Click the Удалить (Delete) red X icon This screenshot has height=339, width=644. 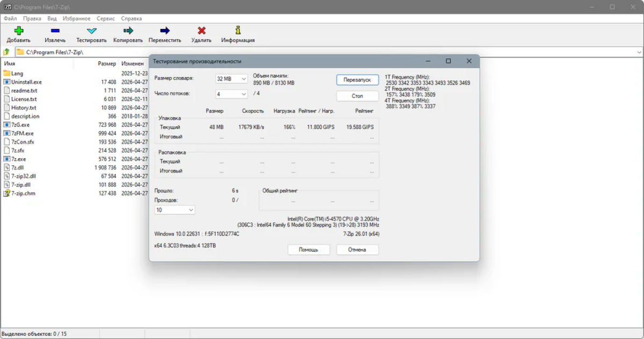point(201,31)
